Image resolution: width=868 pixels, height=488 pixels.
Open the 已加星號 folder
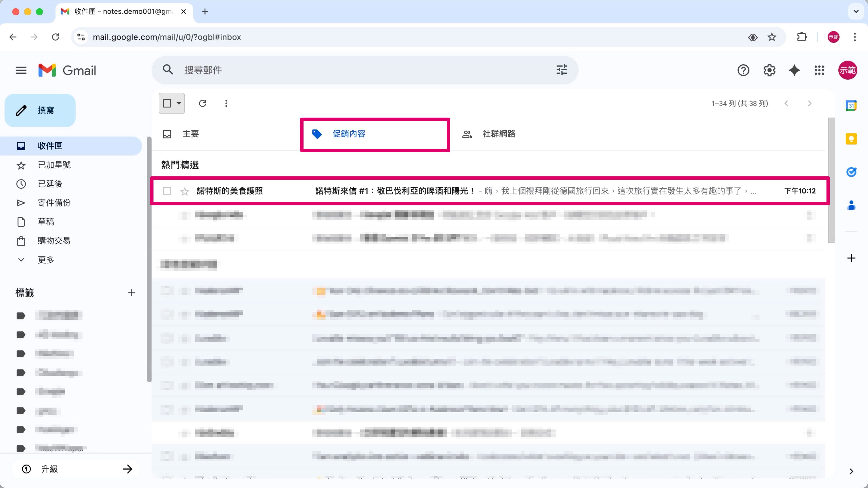point(54,165)
